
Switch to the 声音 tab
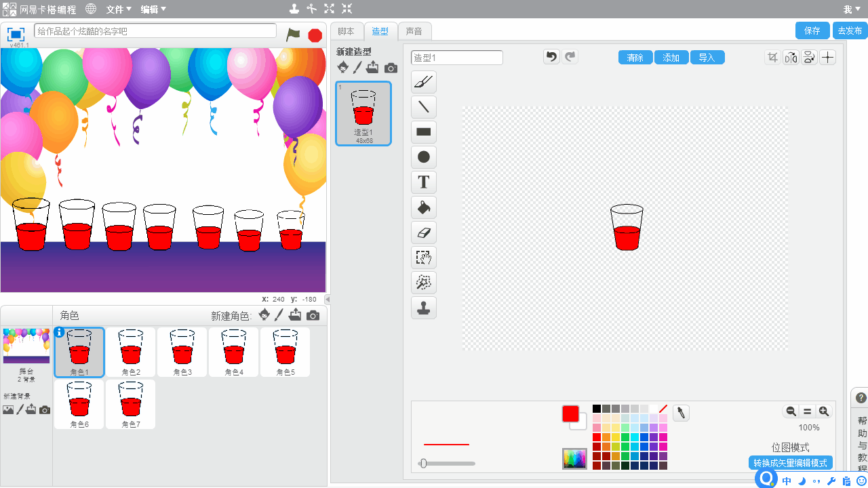click(414, 31)
